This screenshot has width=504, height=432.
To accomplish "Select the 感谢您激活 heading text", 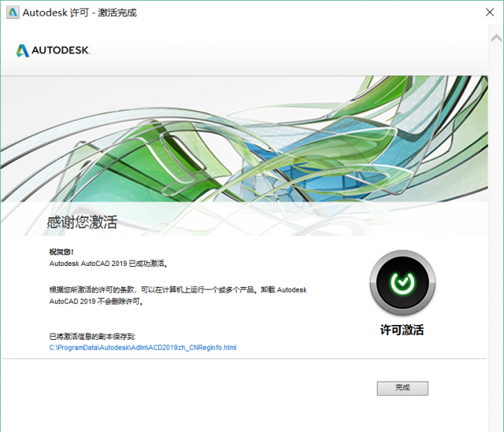I will [x=82, y=222].
